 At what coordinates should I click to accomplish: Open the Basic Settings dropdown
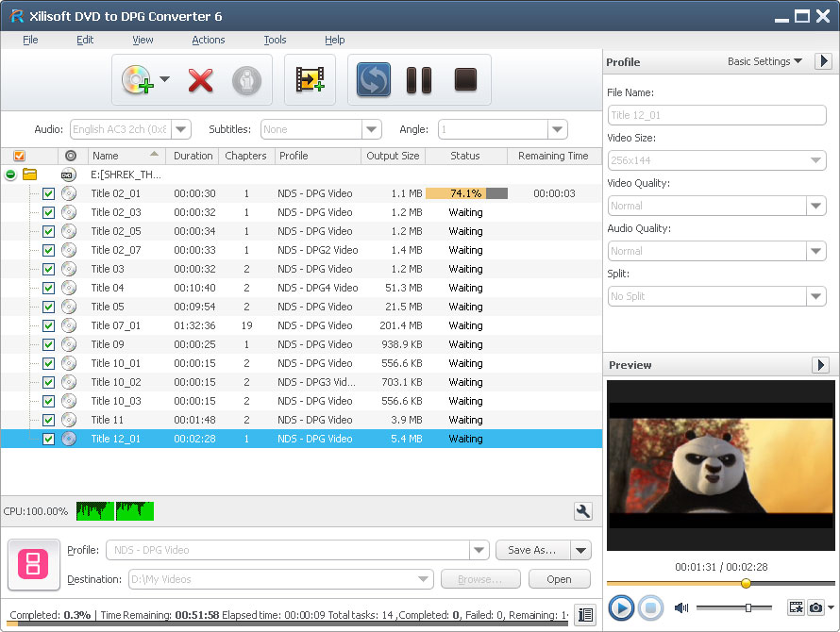(x=764, y=61)
